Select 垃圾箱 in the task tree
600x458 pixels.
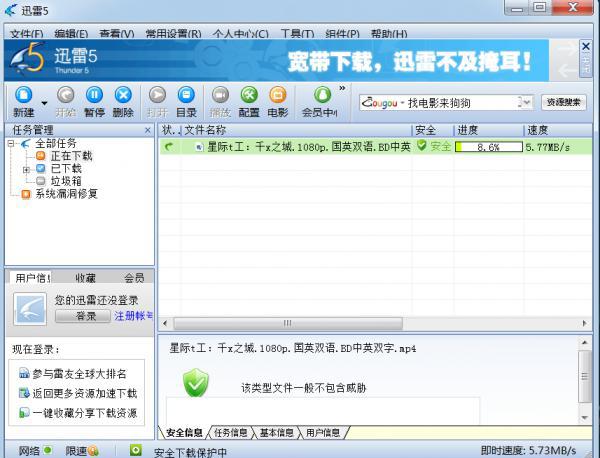click(66, 181)
